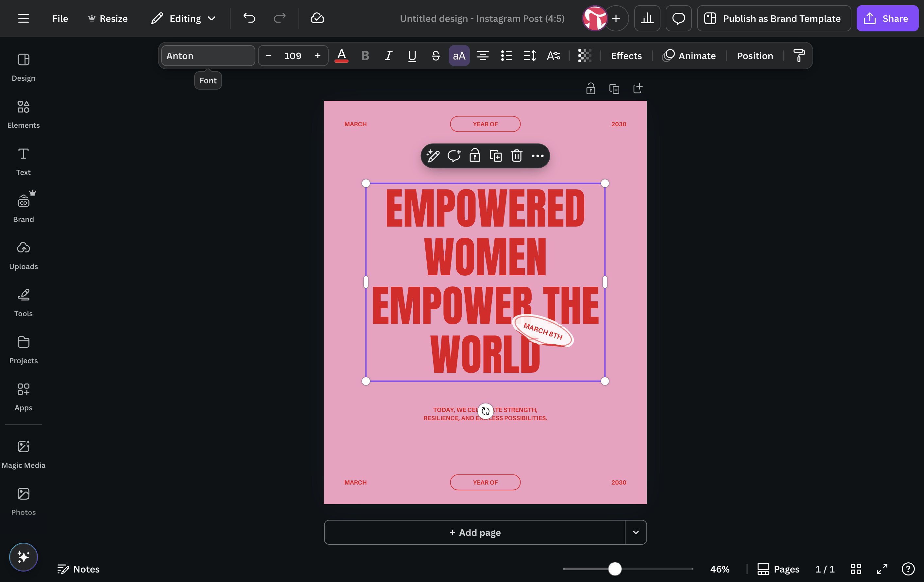Open the Uploads sidebar tab
The height and width of the screenshot is (582, 924).
[24, 255]
